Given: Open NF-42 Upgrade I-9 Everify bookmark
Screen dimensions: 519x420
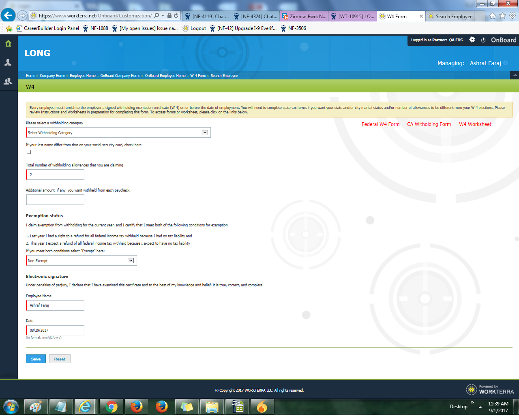Looking at the screenshot, I should coord(243,28).
